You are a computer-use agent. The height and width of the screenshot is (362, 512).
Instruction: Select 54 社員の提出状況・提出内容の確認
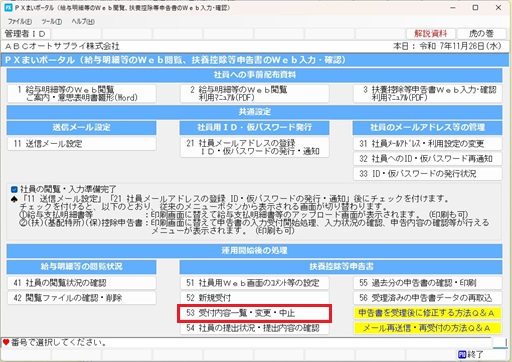(255, 328)
